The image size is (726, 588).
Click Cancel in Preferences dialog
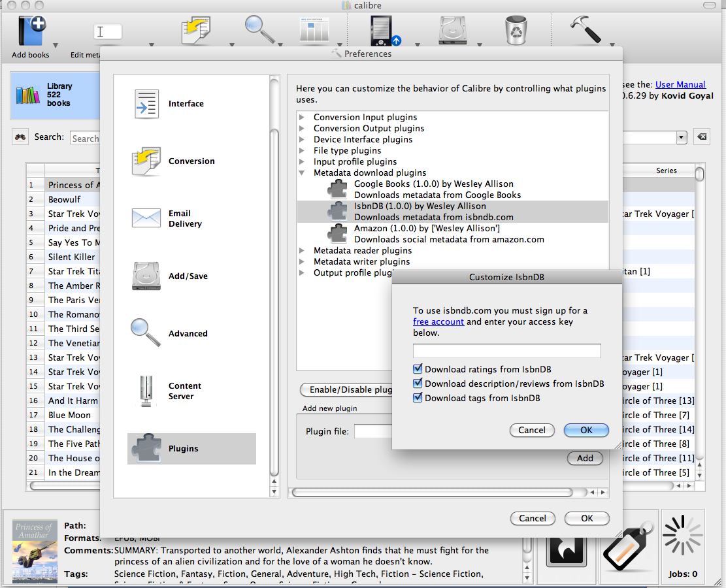(x=532, y=519)
